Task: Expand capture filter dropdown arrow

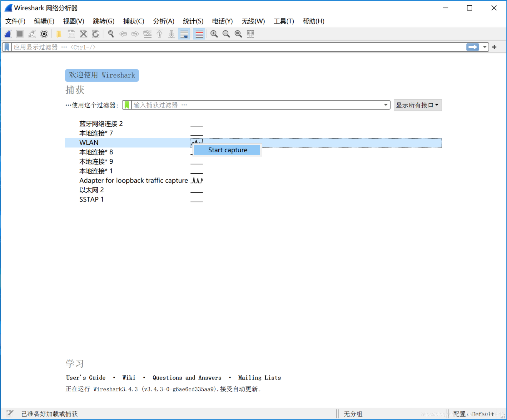Action: click(x=386, y=105)
